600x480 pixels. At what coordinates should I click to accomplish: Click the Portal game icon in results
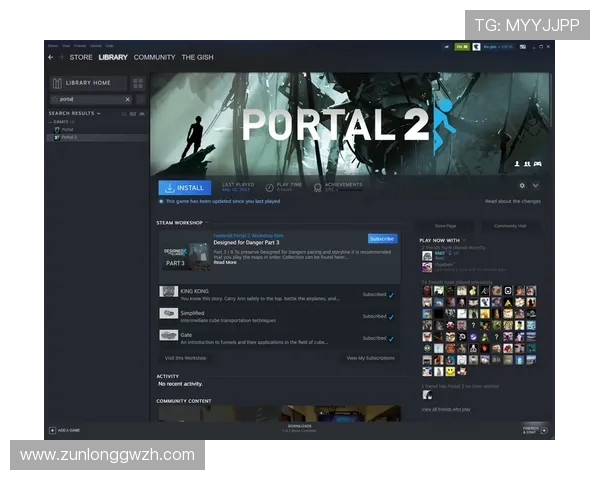57,130
